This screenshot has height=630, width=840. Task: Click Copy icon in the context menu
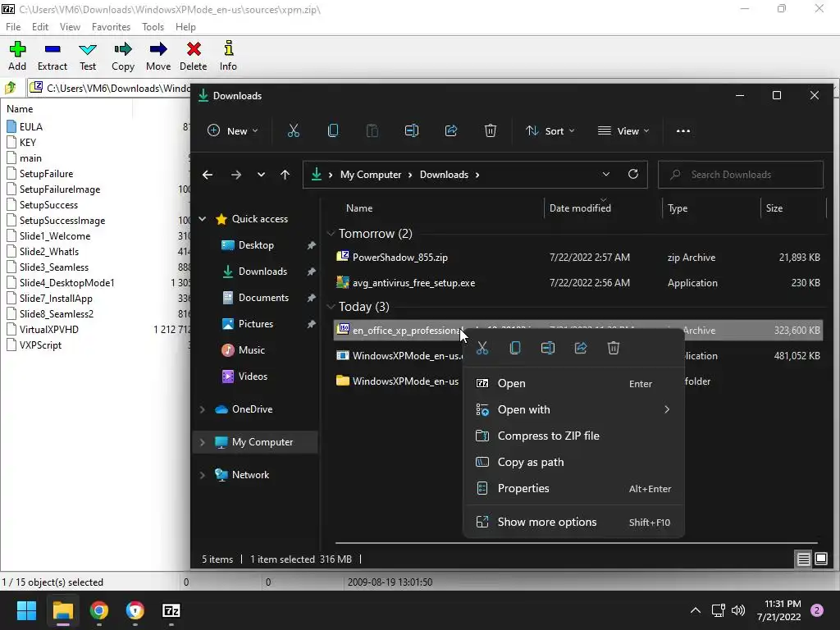pos(515,348)
